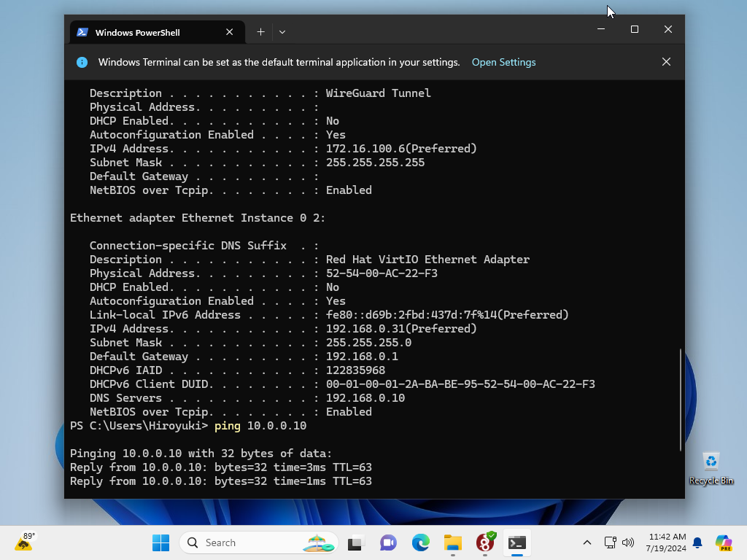747x560 pixels.
Task: Click the Pinging 10.0.0.10 with 32 bytes line
Action: 201,454
